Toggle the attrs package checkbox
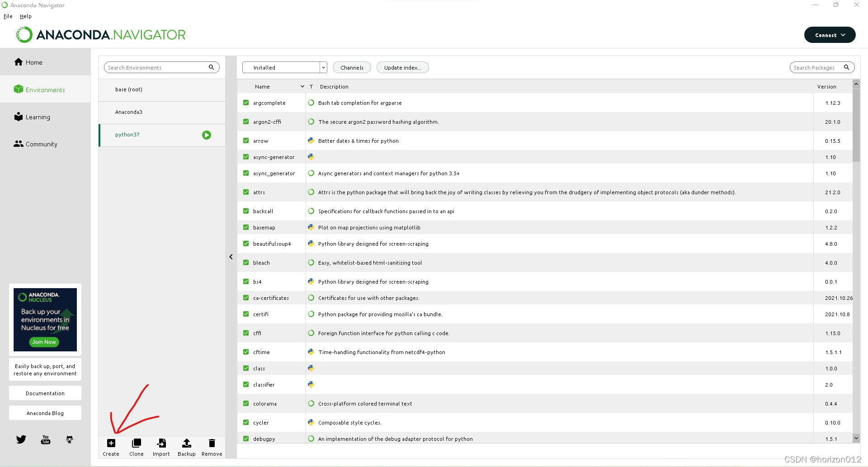Image resolution: width=868 pixels, height=467 pixels. coord(246,192)
